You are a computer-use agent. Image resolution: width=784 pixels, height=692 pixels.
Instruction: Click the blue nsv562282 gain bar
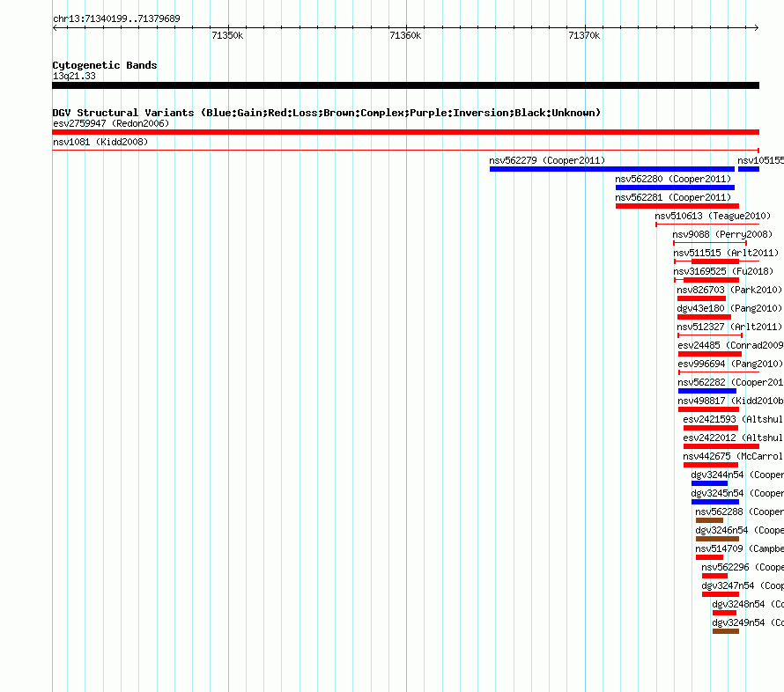tap(707, 391)
